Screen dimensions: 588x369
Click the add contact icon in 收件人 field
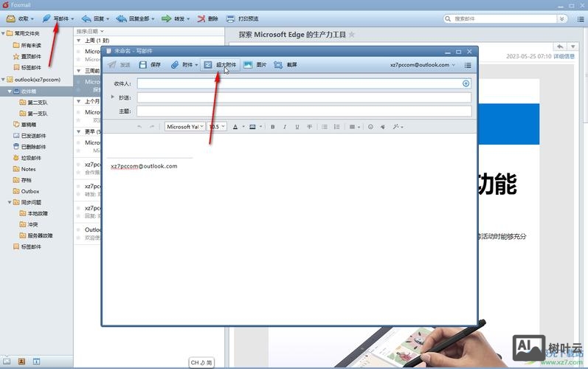point(466,83)
